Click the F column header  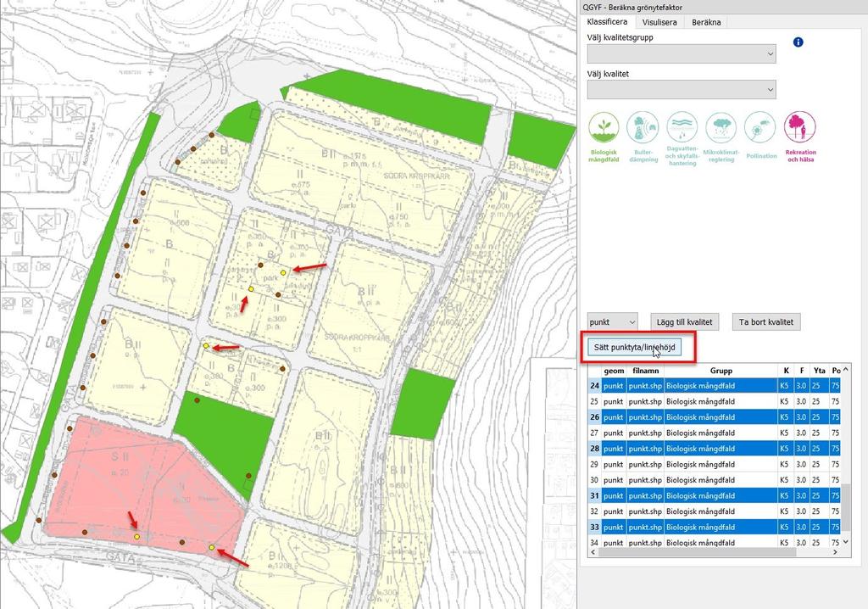[802, 371]
